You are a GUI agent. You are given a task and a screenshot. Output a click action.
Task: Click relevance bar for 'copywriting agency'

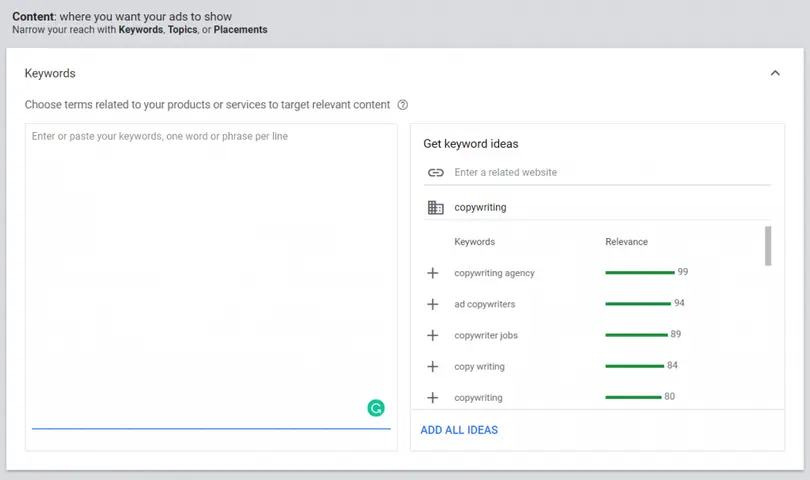pyautogui.click(x=640, y=272)
